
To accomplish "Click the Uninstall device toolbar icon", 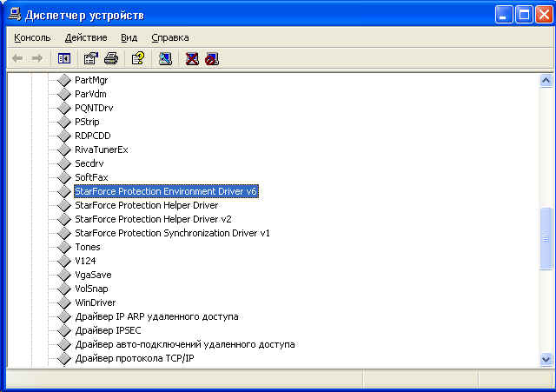I will click(x=192, y=58).
